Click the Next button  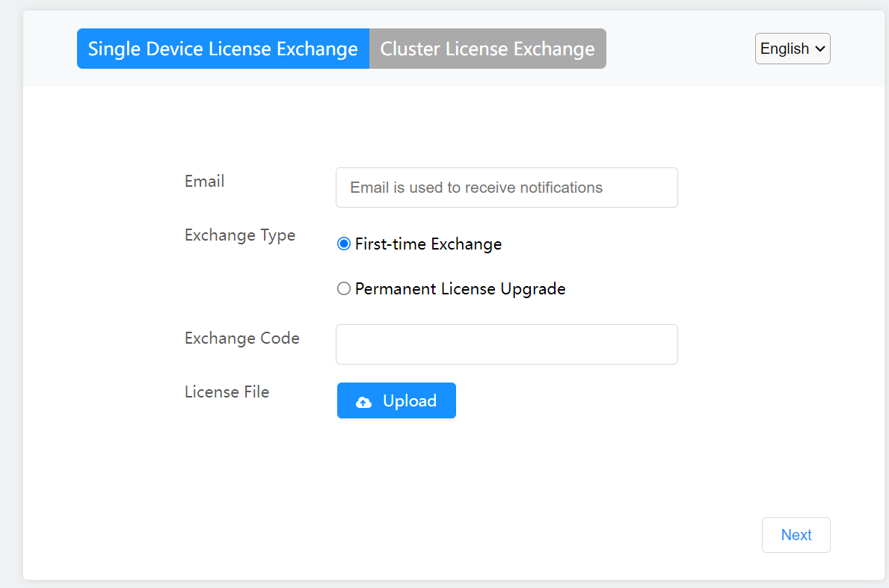796,535
